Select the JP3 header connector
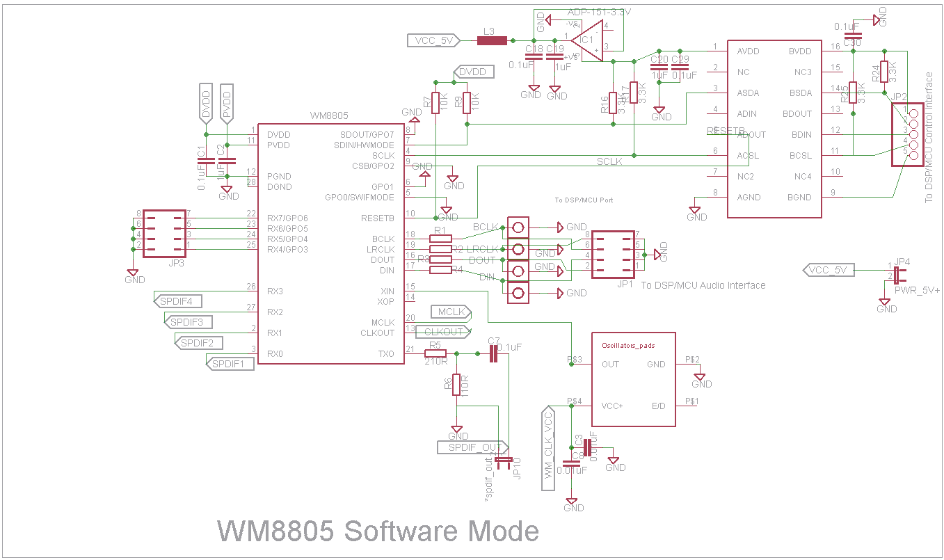The width and height of the screenshot is (944, 560). click(x=164, y=233)
